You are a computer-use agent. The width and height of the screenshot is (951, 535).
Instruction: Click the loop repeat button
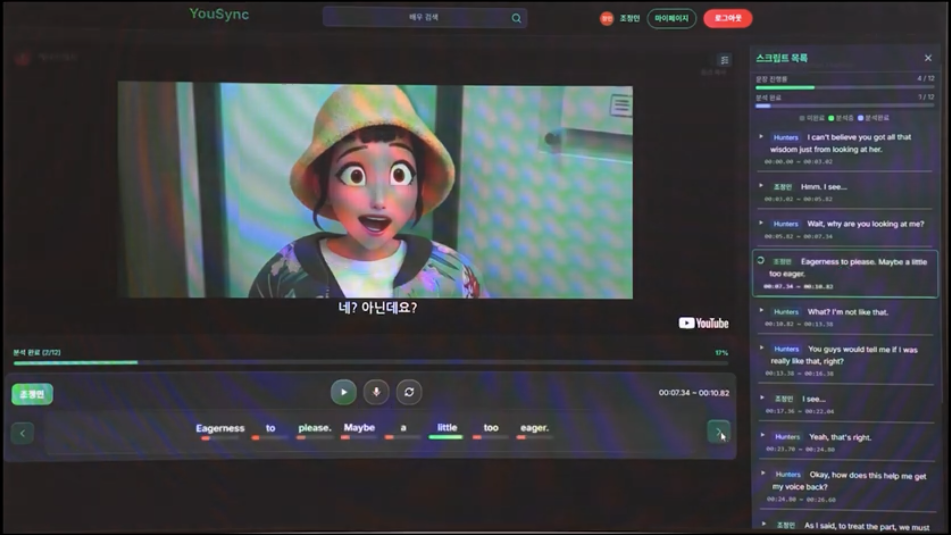tap(409, 392)
